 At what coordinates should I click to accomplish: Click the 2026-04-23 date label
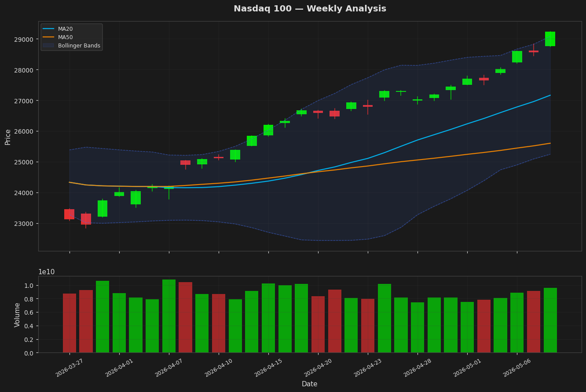click(368, 367)
